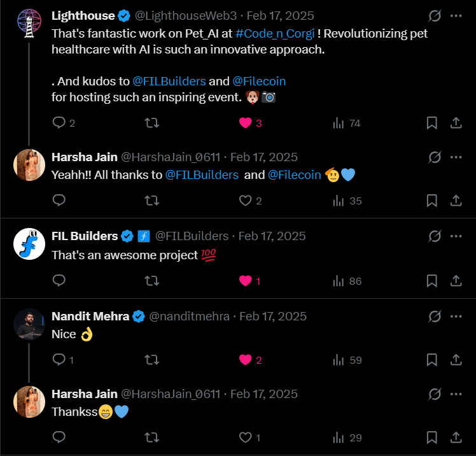Unlike the Lighthouse tweet

(x=246, y=123)
